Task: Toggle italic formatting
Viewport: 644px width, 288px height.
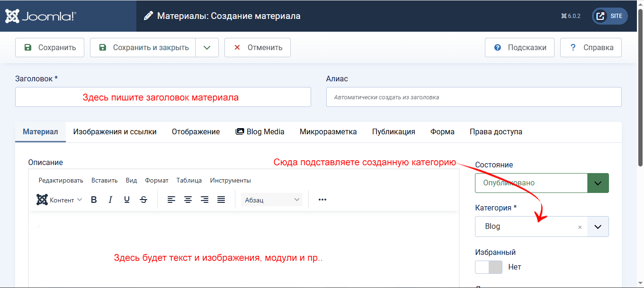Action: [110, 200]
